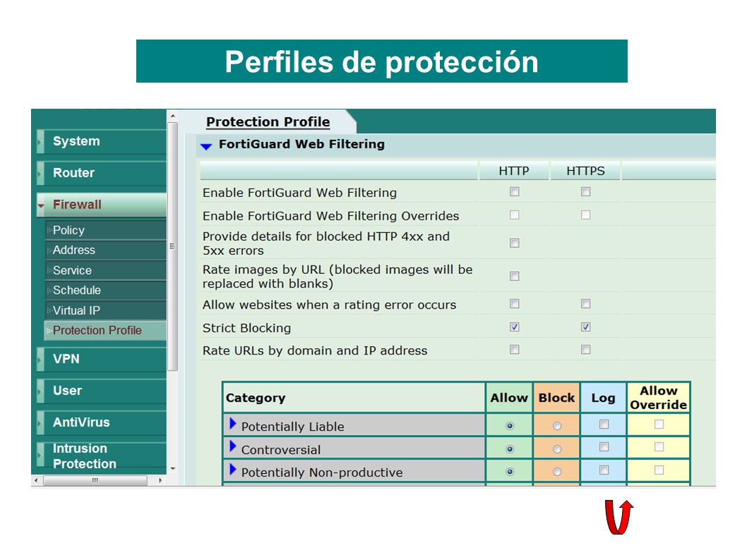This screenshot has width=747, height=560.
Task: Open the Virtual IP submenu item
Action: [106, 310]
